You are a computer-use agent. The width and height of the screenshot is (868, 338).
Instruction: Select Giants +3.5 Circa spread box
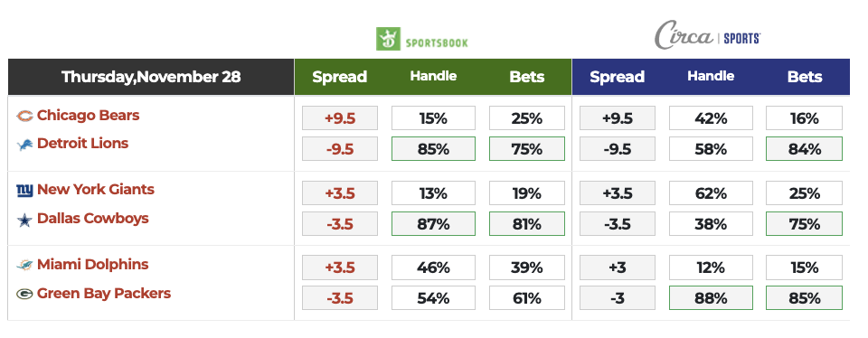618,193
